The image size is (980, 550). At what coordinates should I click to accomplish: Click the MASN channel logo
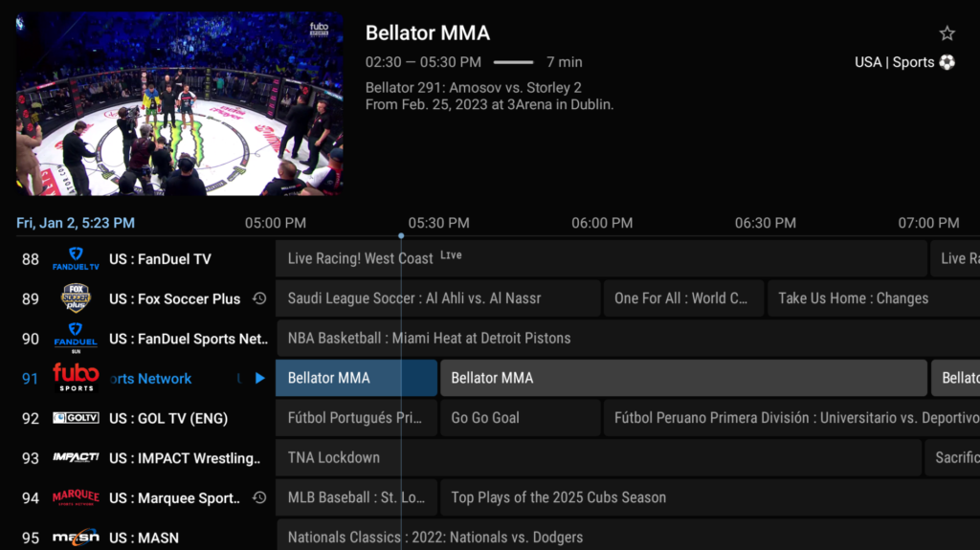pyautogui.click(x=76, y=537)
